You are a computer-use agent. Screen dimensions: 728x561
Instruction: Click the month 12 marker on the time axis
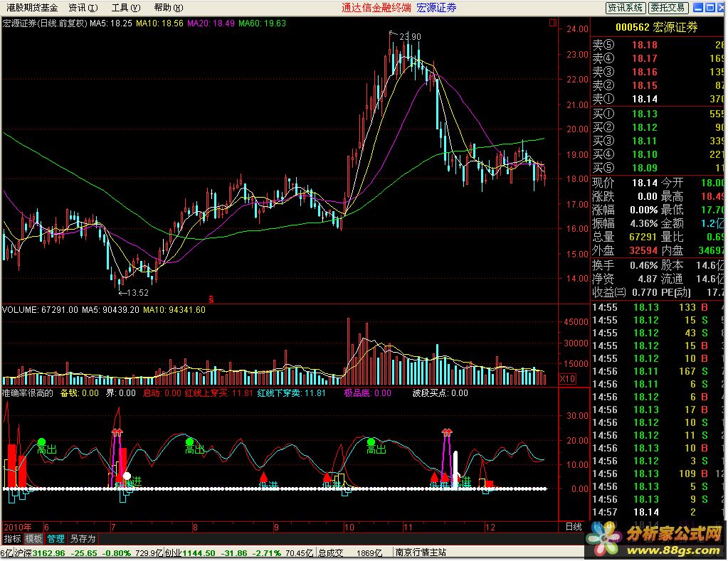click(x=490, y=527)
